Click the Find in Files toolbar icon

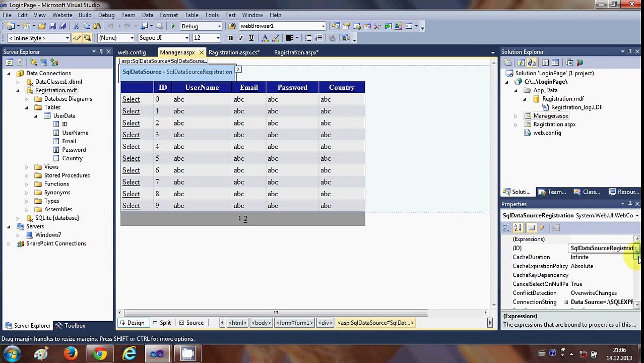[x=232, y=26]
